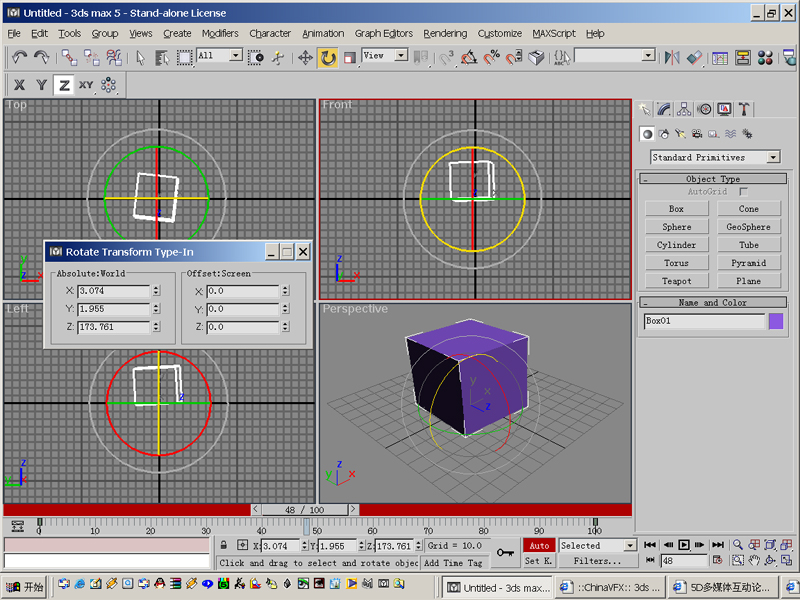The height and width of the screenshot is (600, 800).
Task: Click the Box01 purple color swatch
Action: coord(776,321)
